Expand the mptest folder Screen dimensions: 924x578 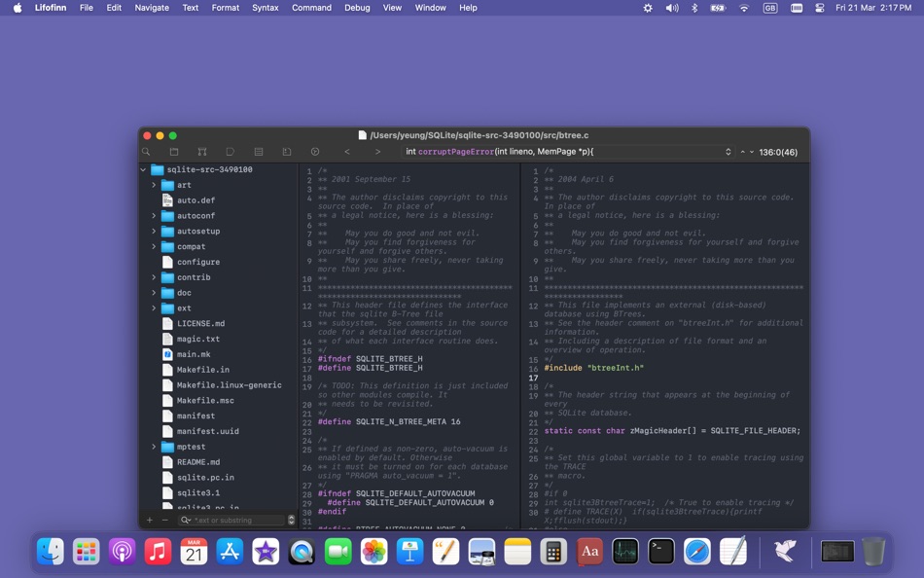click(x=154, y=447)
